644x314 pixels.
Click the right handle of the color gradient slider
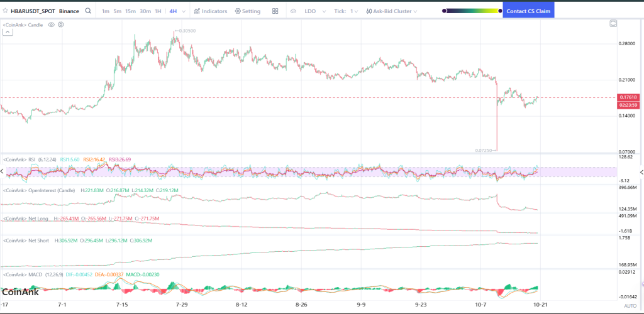501,11
